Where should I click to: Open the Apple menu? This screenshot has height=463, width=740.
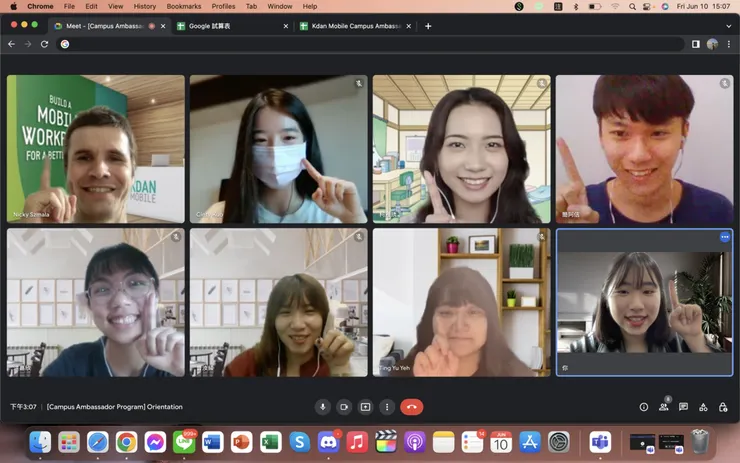[13, 6]
